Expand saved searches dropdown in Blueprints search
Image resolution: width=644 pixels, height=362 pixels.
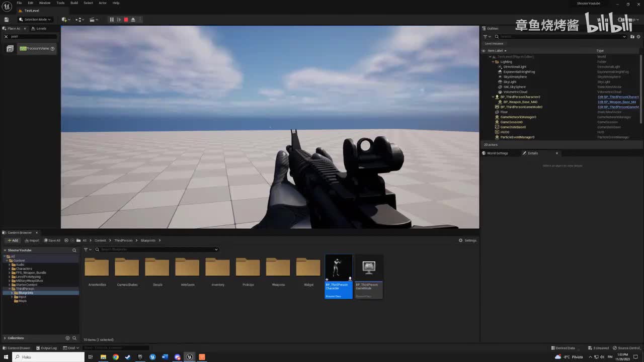point(216,249)
